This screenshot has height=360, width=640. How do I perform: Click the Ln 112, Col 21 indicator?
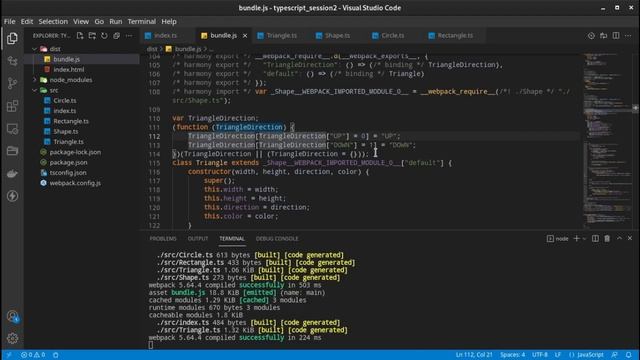tap(474, 355)
